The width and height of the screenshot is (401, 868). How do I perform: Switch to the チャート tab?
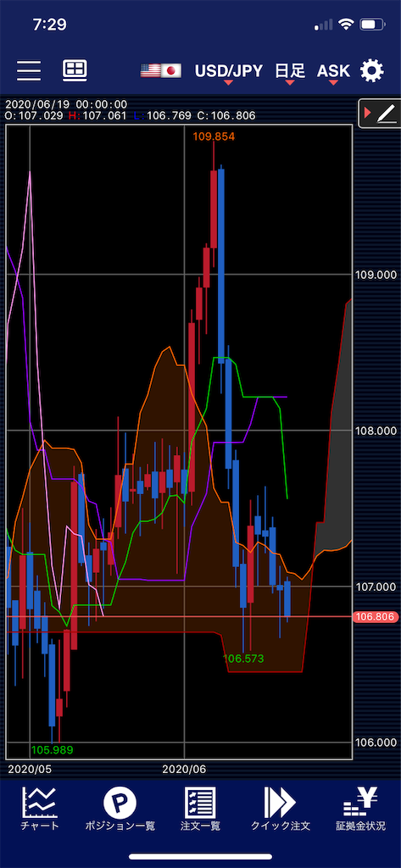(40, 810)
